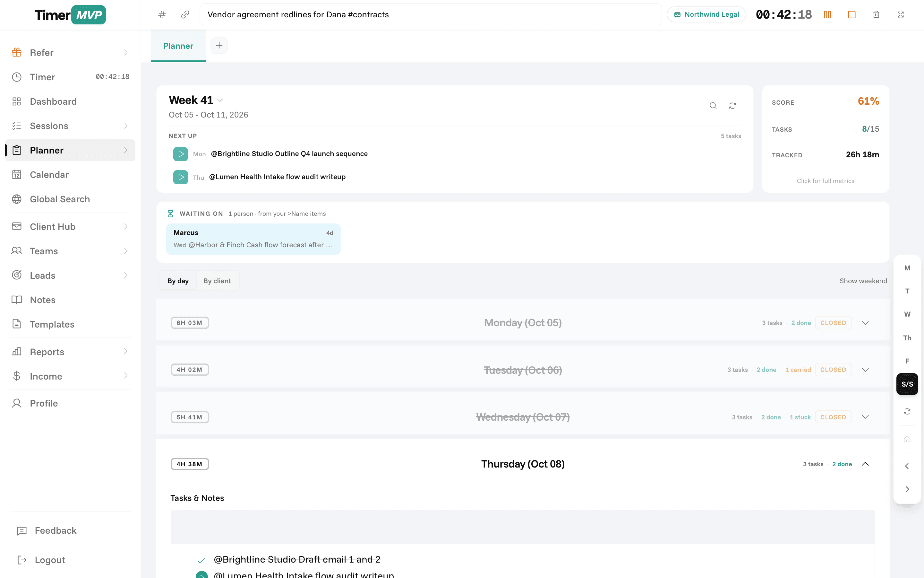
Task: Click the home icon in day navigator
Action: [907, 439]
